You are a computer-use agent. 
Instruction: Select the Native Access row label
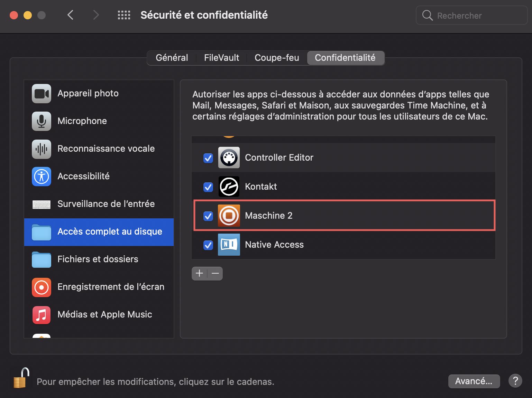(x=274, y=245)
